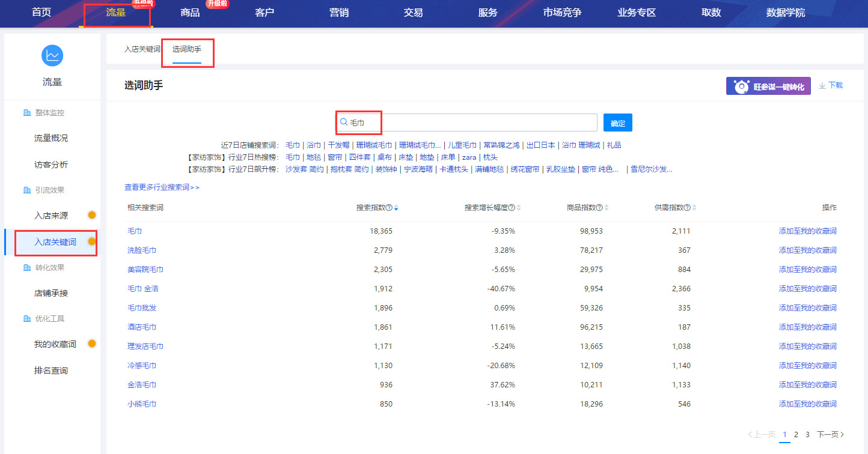Open the 服务 top navigation tab
Image resolution: width=868 pixels, height=454 pixels.
pos(487,13)
